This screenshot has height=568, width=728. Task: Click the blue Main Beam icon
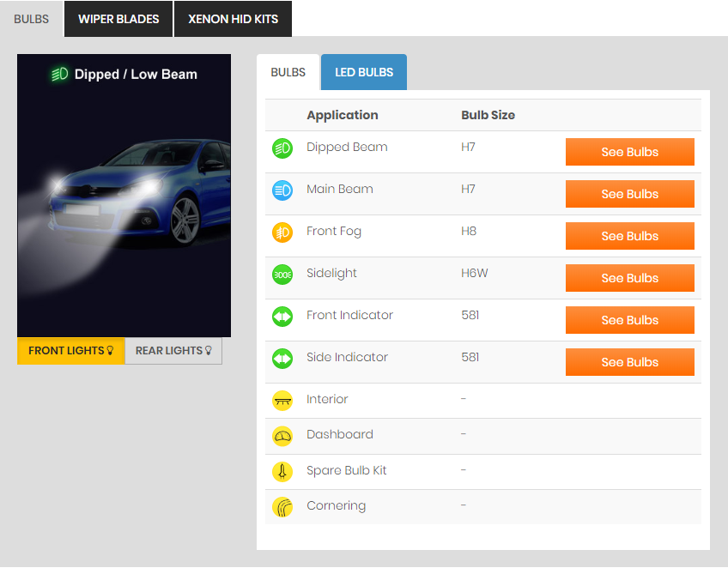(x=282, y=190)
